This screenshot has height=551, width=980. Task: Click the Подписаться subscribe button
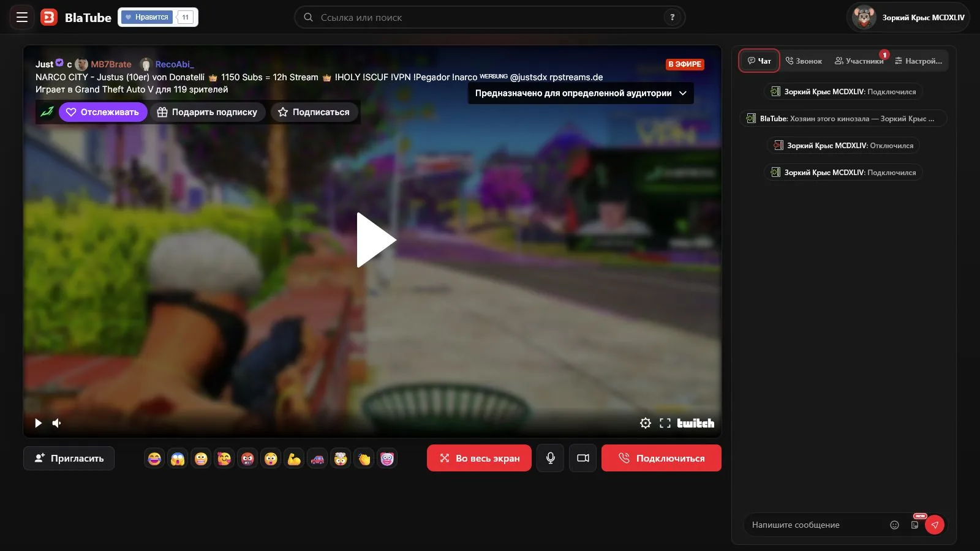(314, 112)
